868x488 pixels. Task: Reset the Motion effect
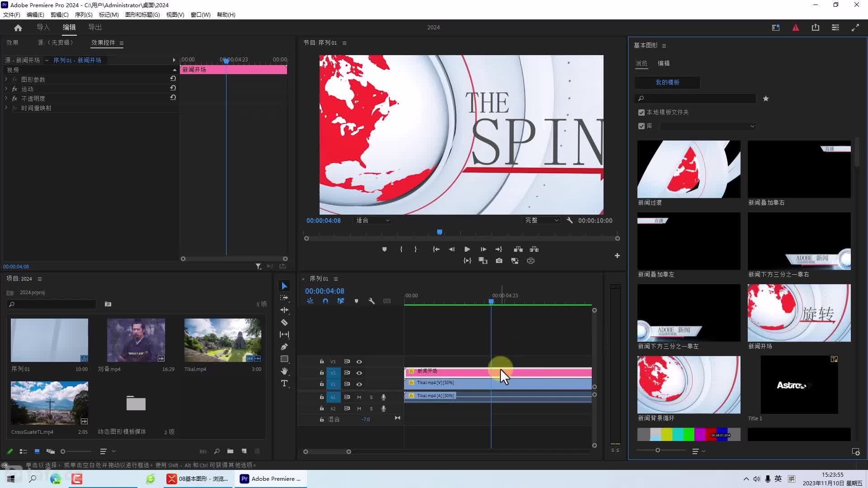tap(173, 88)
